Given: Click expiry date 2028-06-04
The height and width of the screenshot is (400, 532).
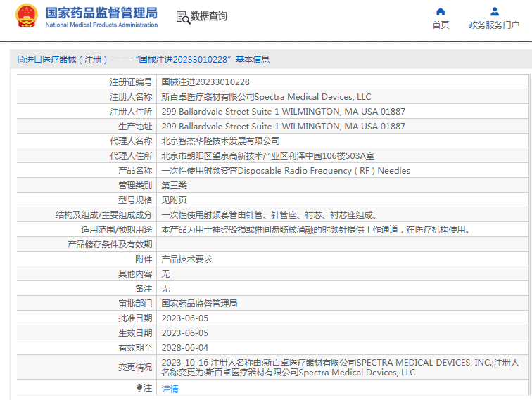Looking at the screenshot, I should (x=185, y=348).
